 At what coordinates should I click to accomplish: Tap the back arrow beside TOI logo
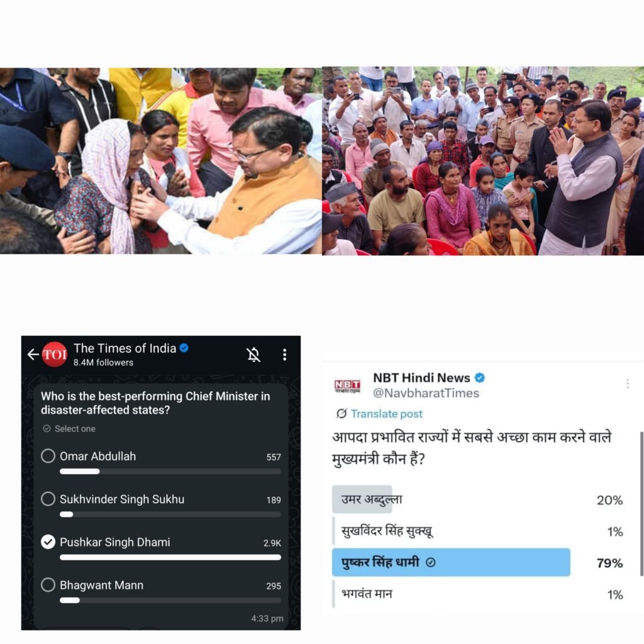pyautogui.click(x=33, y=354)
